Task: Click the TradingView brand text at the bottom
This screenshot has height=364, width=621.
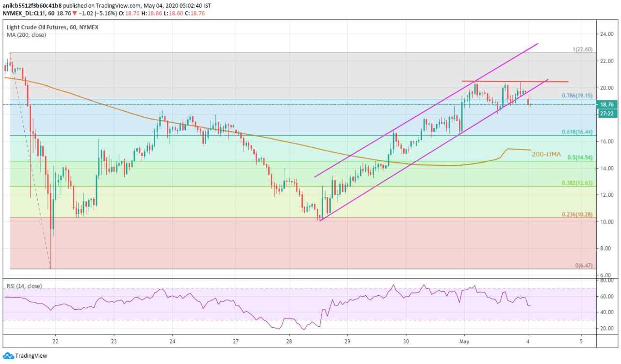Action: 31,356
